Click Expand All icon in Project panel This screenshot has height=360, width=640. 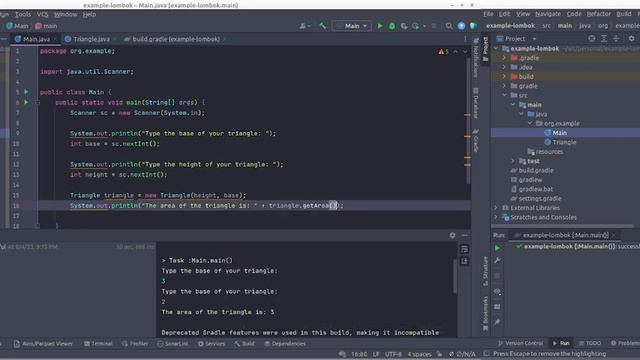point(604,38)
